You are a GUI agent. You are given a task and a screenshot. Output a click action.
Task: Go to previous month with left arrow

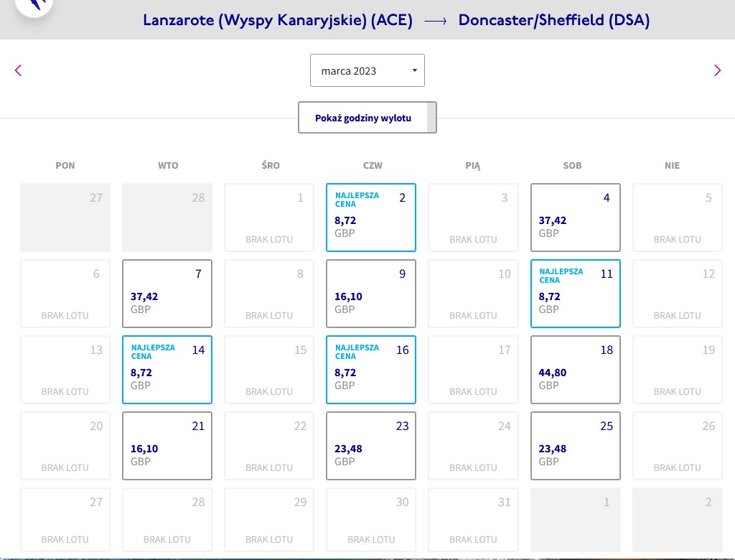18,70
